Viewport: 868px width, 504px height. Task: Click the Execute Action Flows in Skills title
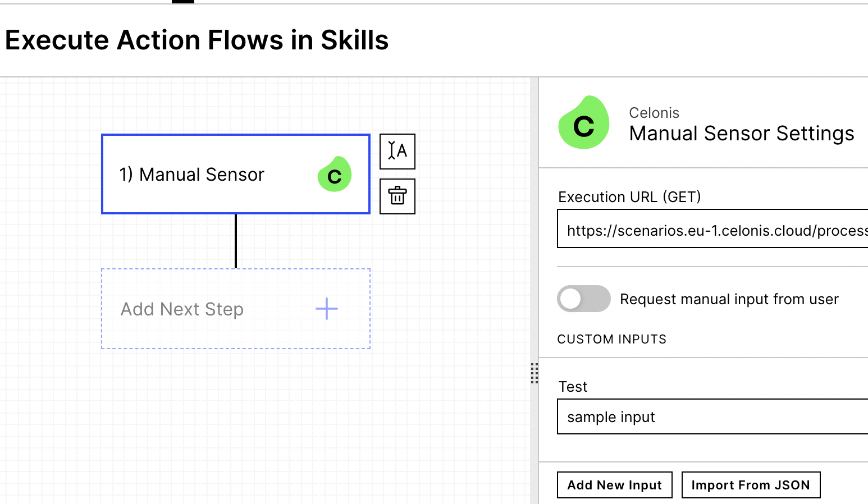click(197, 40)
